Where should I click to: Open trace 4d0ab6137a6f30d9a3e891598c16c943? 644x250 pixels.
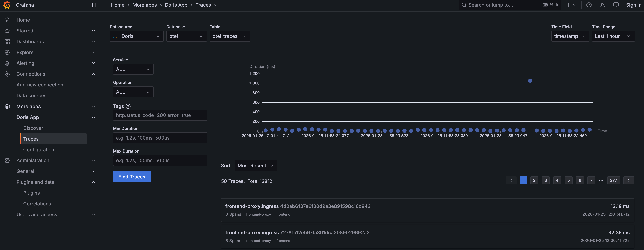click(427, 210)
